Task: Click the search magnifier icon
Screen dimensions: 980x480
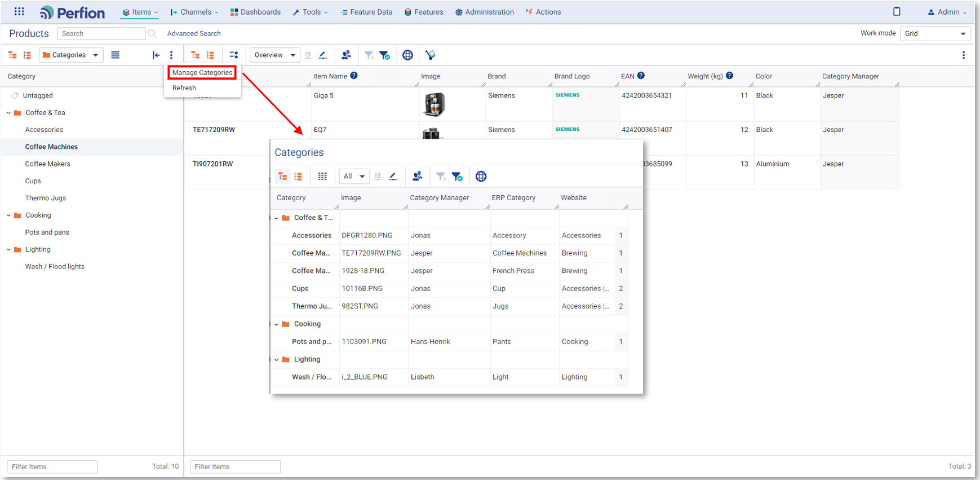Action: [x=152, y=33]
